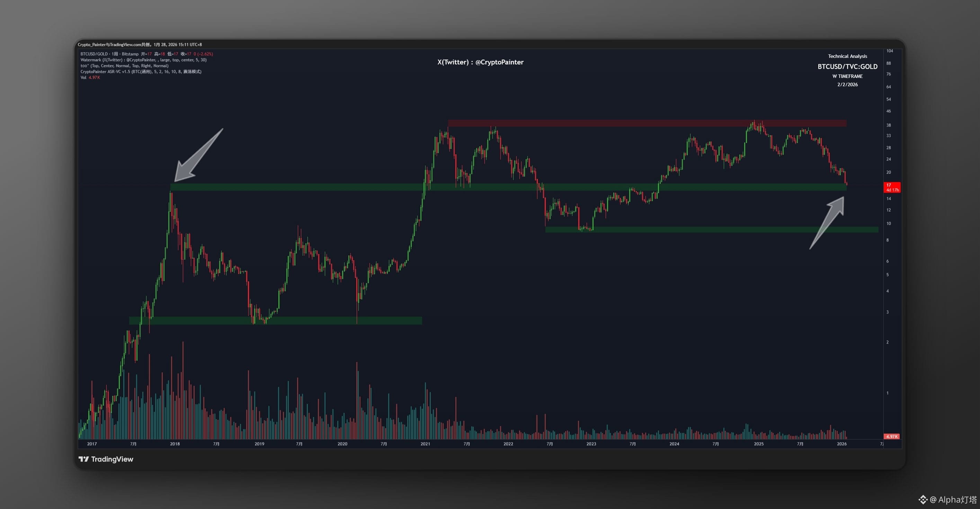Select the Vol 4.97K legend entry
The width and height of the screenshot is (980, 509).
click(90, 78)
